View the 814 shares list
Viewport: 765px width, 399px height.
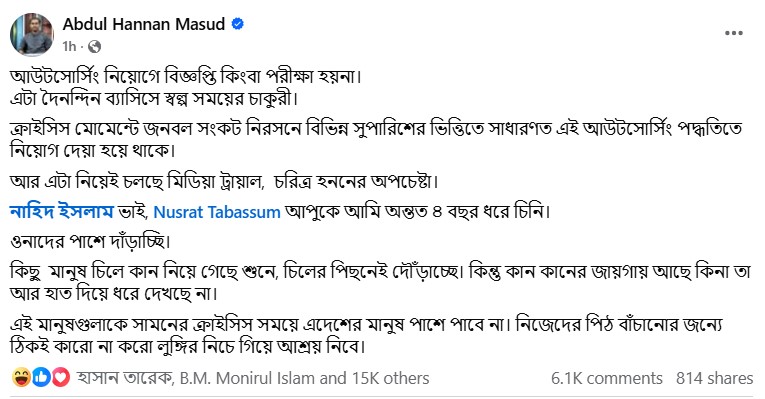pos(715,378)
